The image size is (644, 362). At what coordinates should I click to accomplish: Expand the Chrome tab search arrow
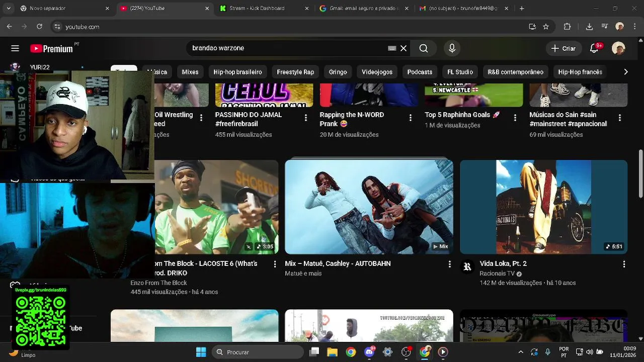click(8, 9)
